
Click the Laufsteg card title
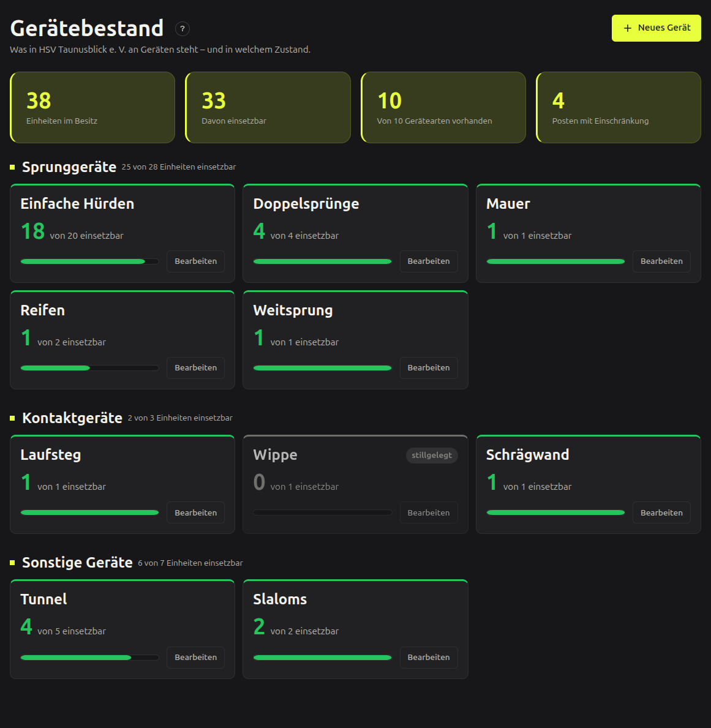point(51,454)
